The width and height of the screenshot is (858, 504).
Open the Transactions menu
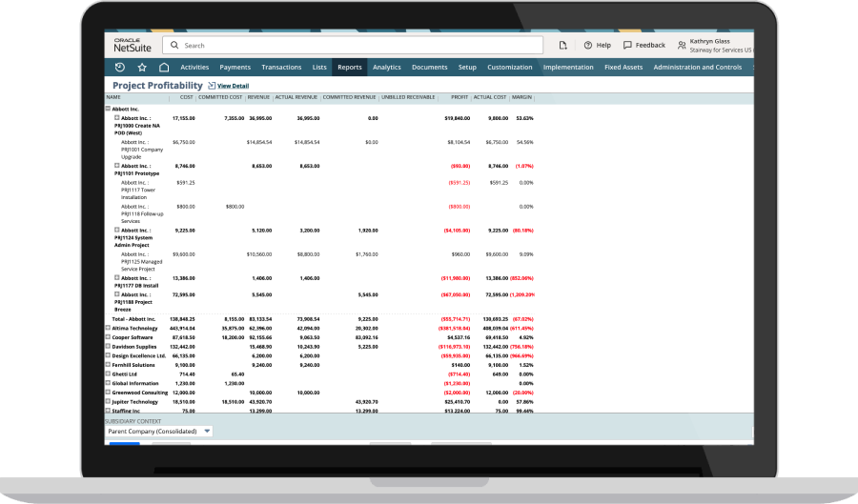pos(281,68)
